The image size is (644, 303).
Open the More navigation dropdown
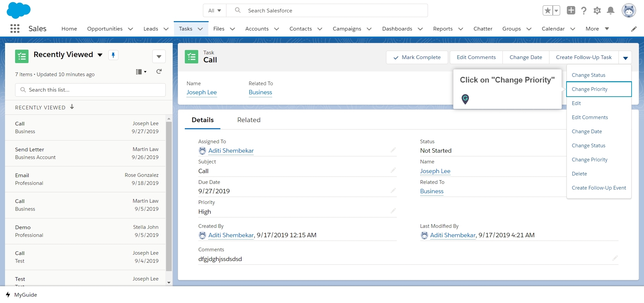(x=597, y=29)
